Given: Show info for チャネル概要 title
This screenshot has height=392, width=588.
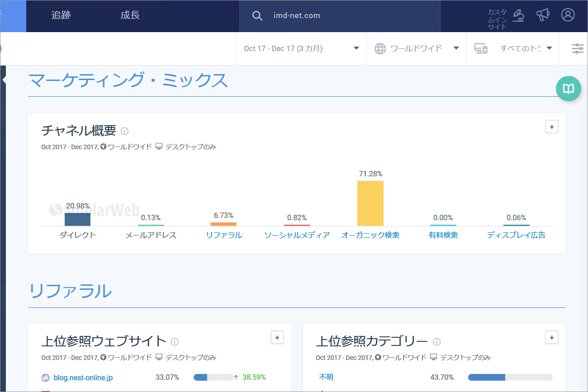Looking at the screenshot, I should click(125, 131).
